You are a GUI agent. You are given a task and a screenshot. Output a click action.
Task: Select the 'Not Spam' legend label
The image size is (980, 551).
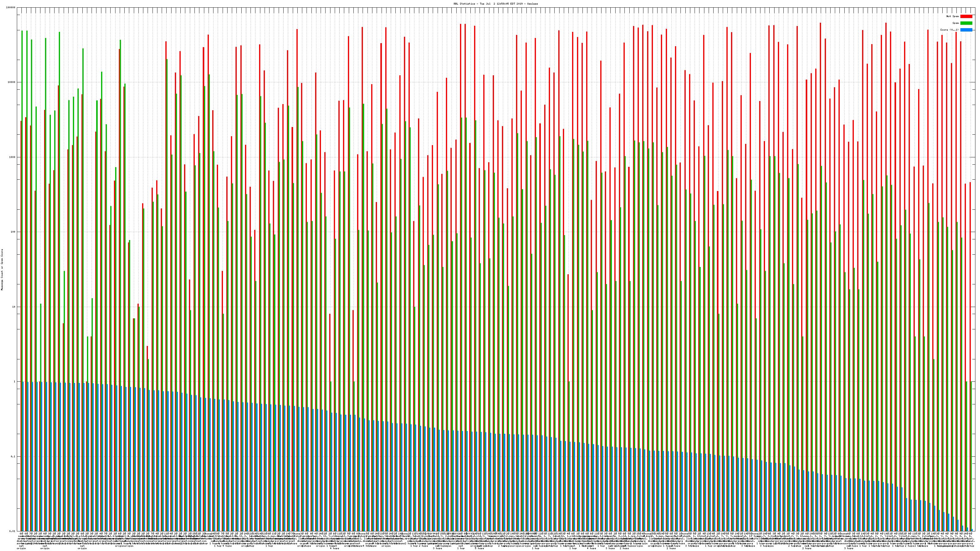953,16
